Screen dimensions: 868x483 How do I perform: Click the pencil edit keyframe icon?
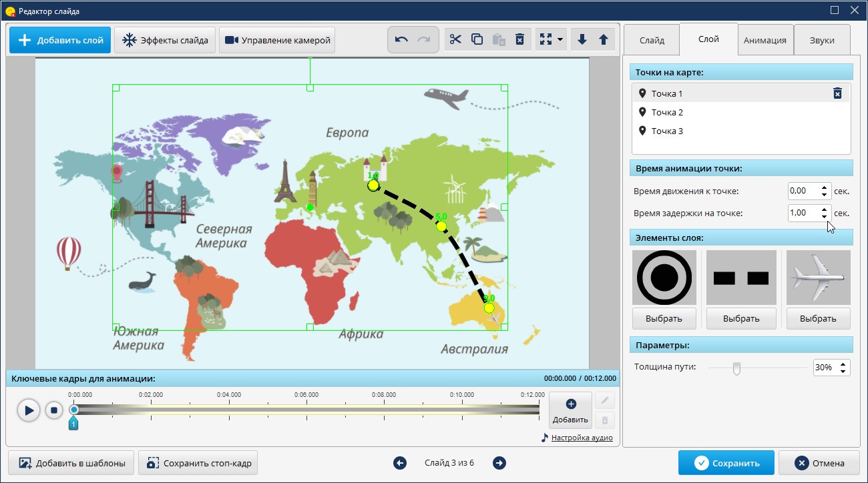[605, 400]
